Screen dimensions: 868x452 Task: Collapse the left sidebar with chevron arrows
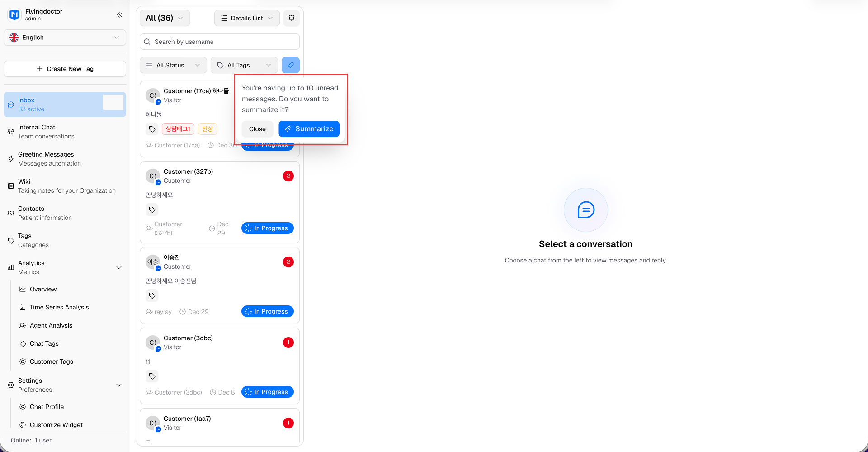click(x=119, y=15)
